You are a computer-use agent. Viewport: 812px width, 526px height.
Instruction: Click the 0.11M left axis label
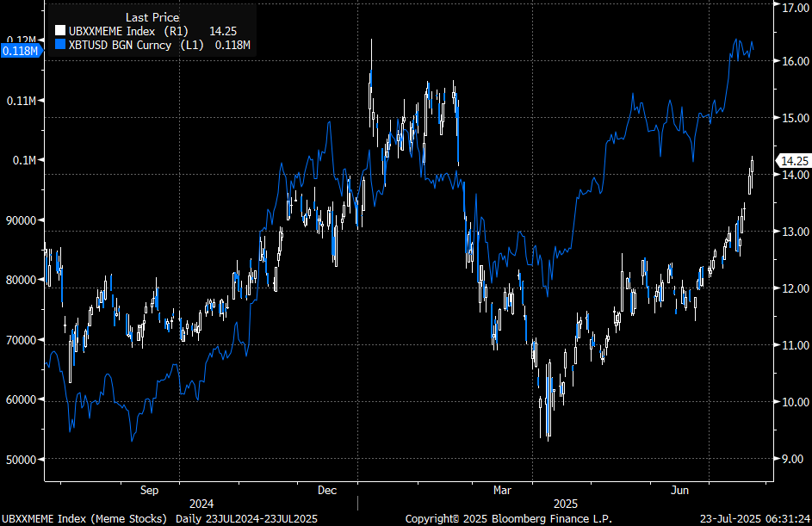[x=22, y=101]
